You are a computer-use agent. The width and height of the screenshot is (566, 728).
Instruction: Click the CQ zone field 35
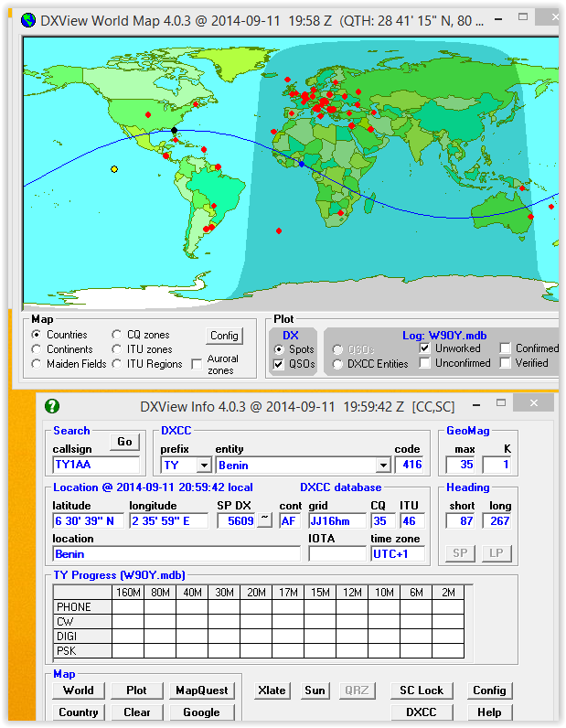pyautogui.click(x=383, y=521)
